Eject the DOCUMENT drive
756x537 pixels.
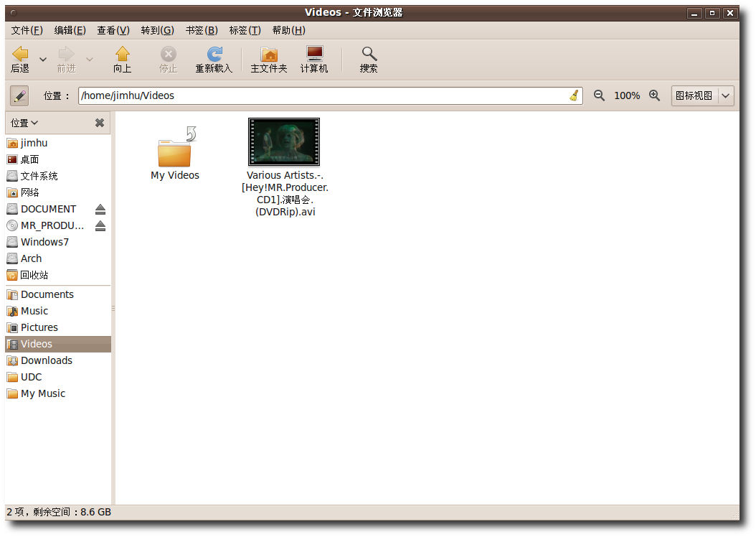tap(100, 210)
